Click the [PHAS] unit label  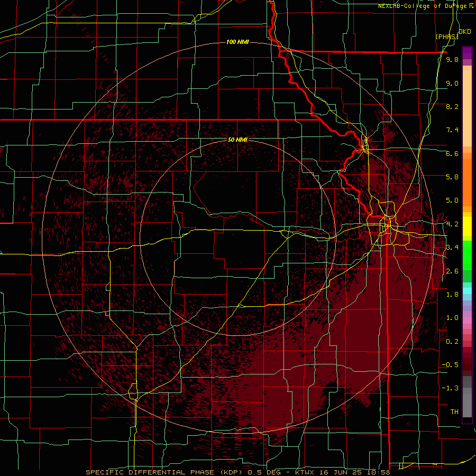(447, 36)
